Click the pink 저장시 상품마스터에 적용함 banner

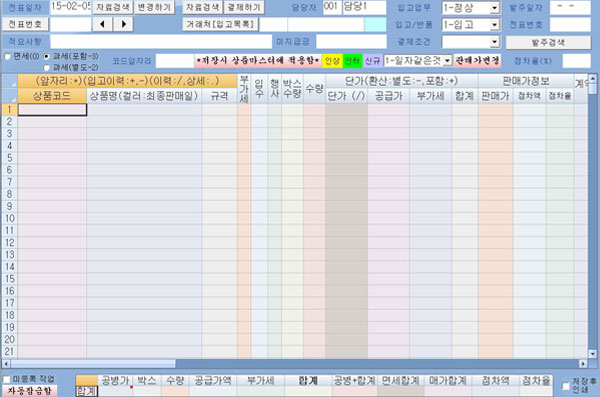click(x=258, y=60)
